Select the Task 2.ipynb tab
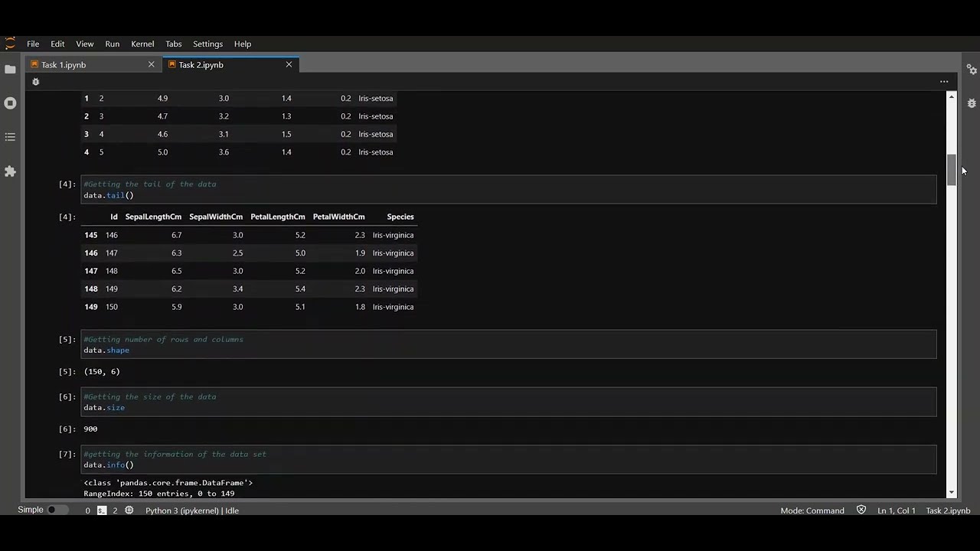This screenshot has height=551, width=980. coord(230,65)
